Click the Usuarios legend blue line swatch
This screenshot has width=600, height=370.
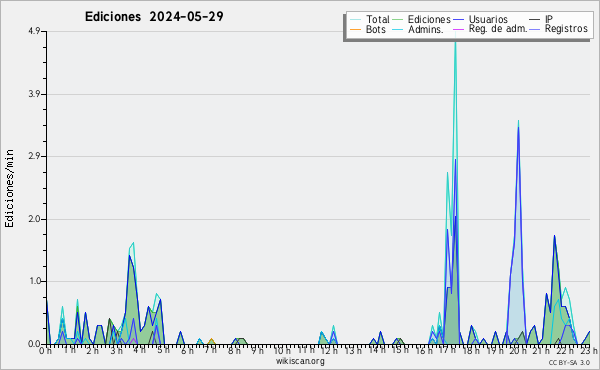click(x=458, y=20)
